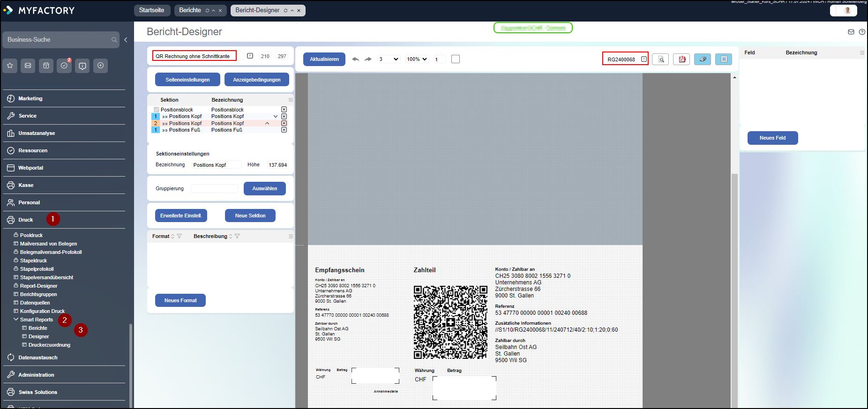Delete the Positions Fuß section
The image size is (868, 409).
(x=284, y=130)
